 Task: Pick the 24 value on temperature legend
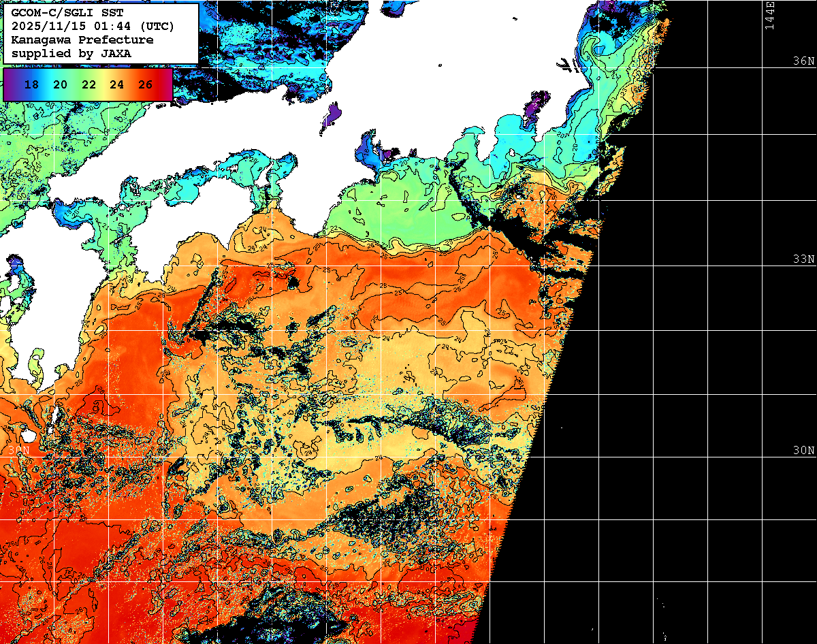click(116, 85)
